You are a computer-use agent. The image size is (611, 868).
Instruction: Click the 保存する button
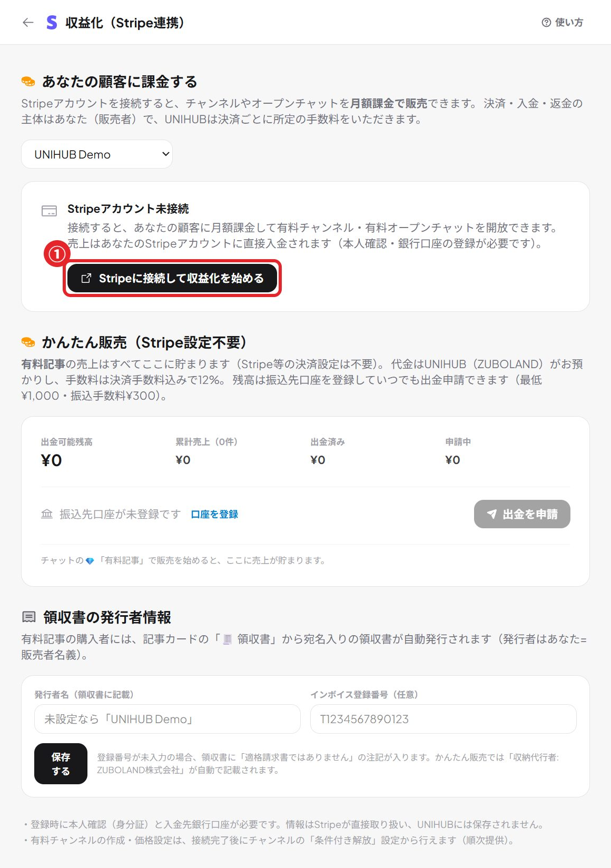(61, 764)
